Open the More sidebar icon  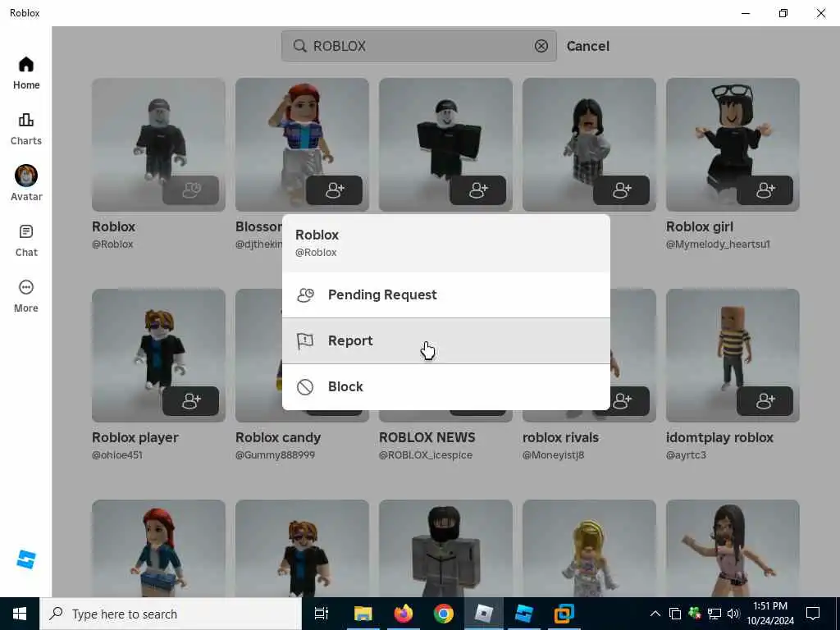(x=25, y=296)
